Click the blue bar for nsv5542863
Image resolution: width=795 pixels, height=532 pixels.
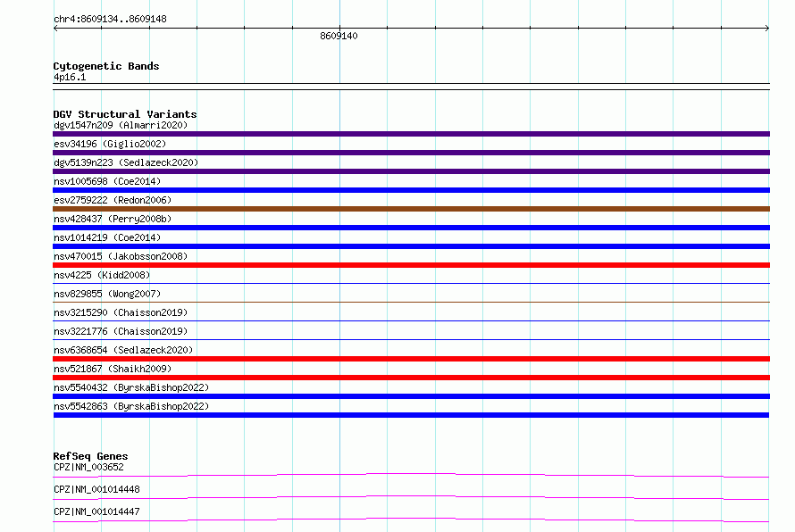(x=411, y=415)
